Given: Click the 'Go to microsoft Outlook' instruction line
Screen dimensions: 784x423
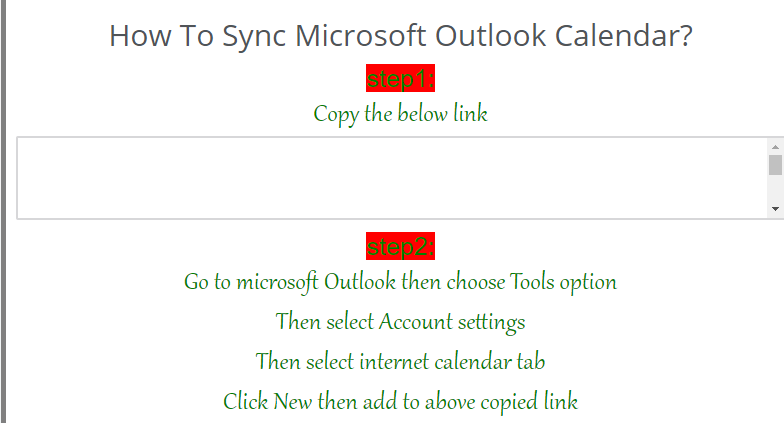Looking at the screenshot, I should click(x=400, y=282).
